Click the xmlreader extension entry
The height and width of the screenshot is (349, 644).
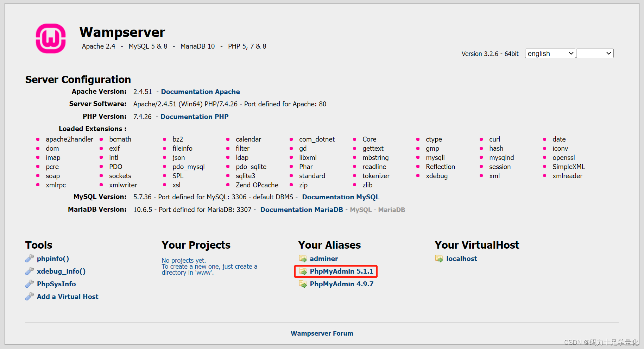(567, 176)
